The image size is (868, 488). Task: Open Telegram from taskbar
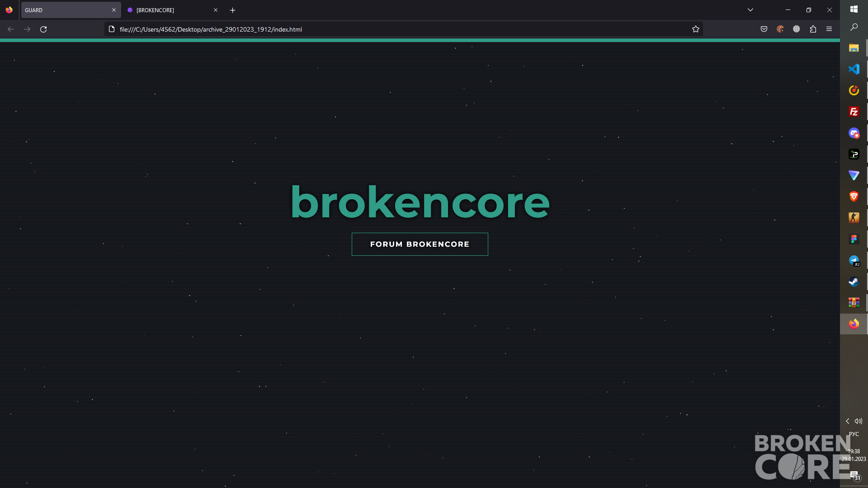pos(854,260)
